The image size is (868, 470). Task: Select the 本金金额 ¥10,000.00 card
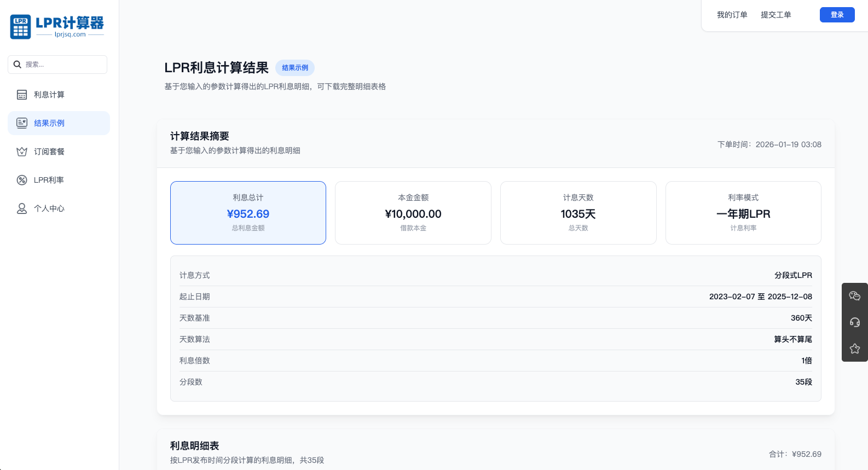413,213
